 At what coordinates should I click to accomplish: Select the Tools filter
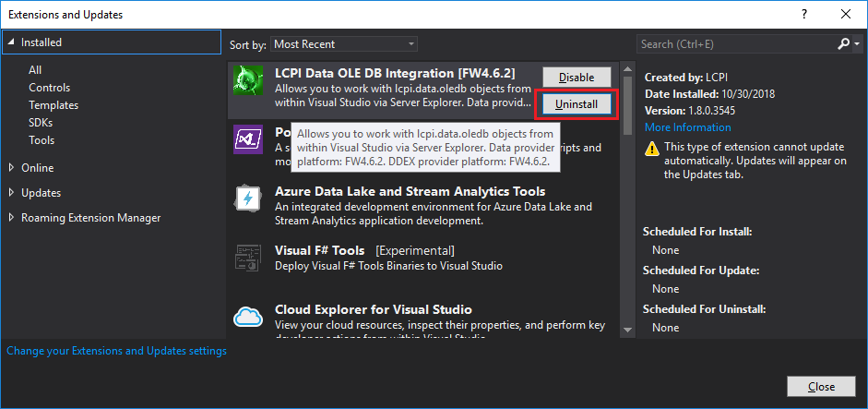coord(42,140)
